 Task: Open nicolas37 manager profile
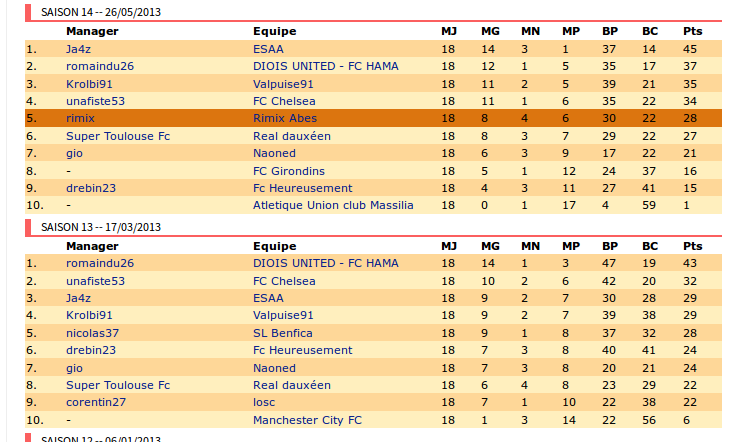coord(92,333)
